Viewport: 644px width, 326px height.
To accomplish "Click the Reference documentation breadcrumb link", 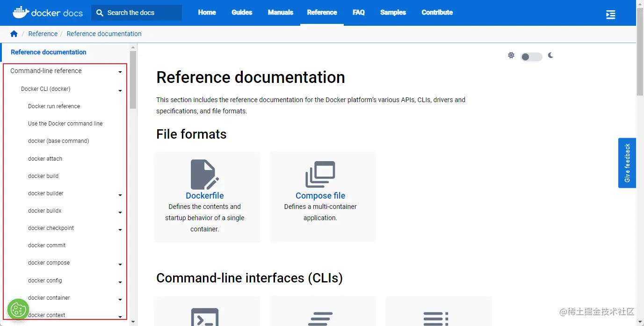I will (104, 34).
